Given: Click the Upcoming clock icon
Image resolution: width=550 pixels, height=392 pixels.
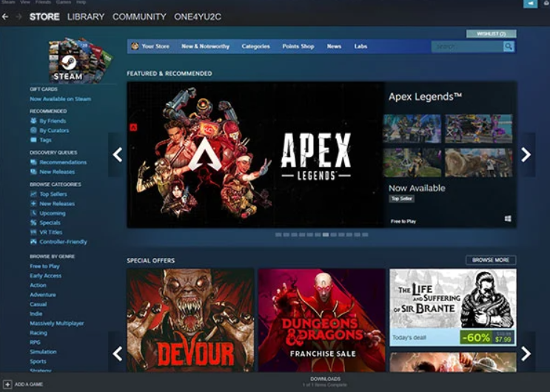Looking at the screenshot, I should point(33,213).
